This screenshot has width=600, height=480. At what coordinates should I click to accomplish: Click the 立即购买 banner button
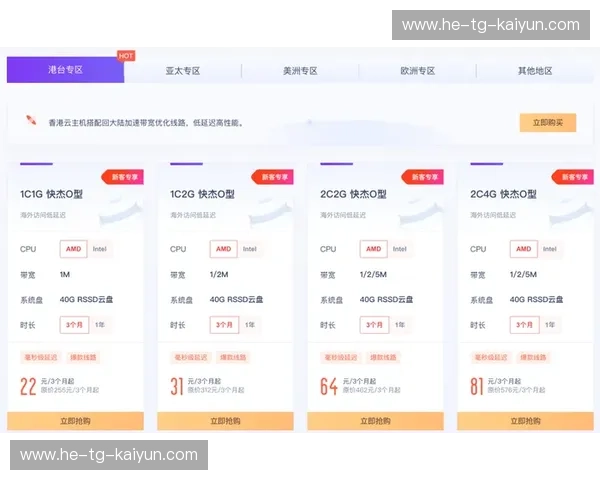(548, 122)
